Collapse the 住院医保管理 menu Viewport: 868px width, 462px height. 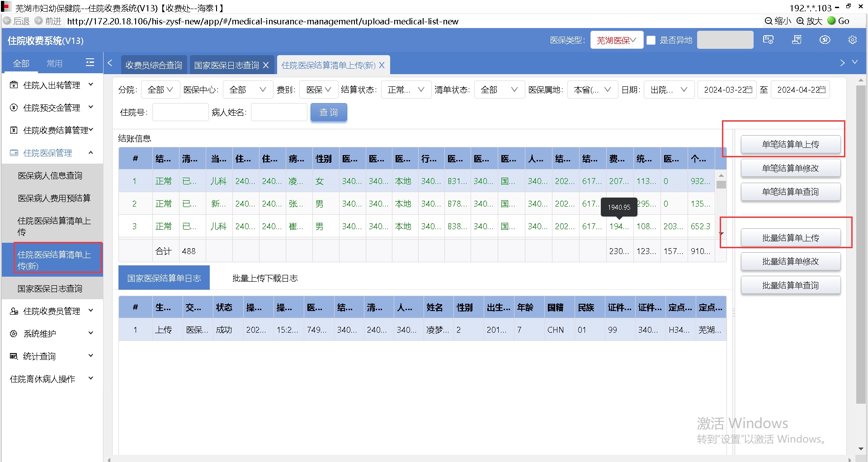tap(52, 153)
